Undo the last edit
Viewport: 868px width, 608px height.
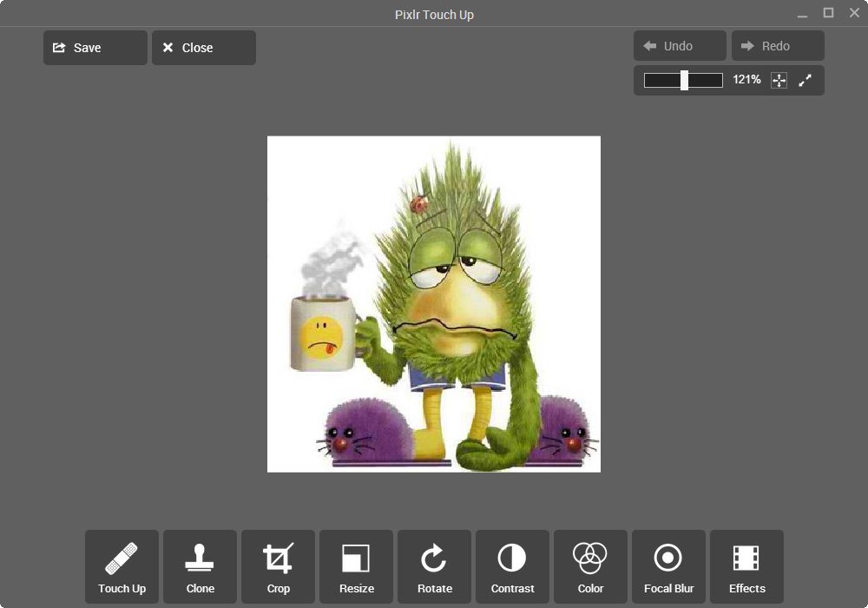(679, 46)
